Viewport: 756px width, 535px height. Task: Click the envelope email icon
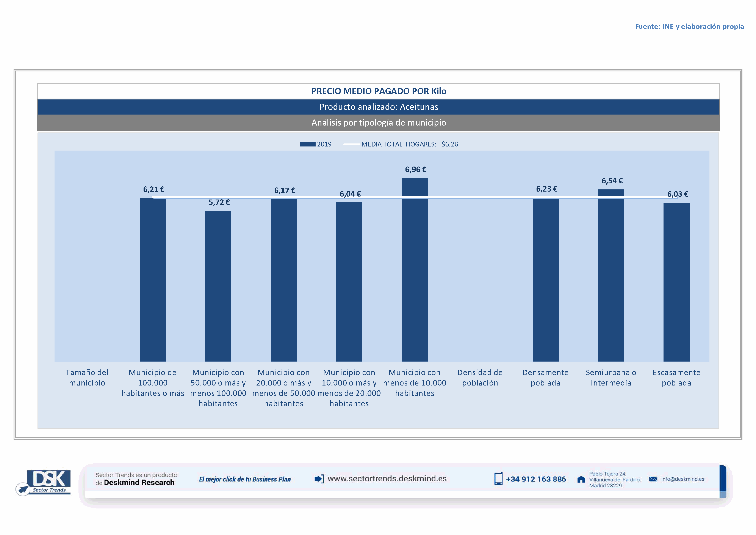(x=653, y=479)
